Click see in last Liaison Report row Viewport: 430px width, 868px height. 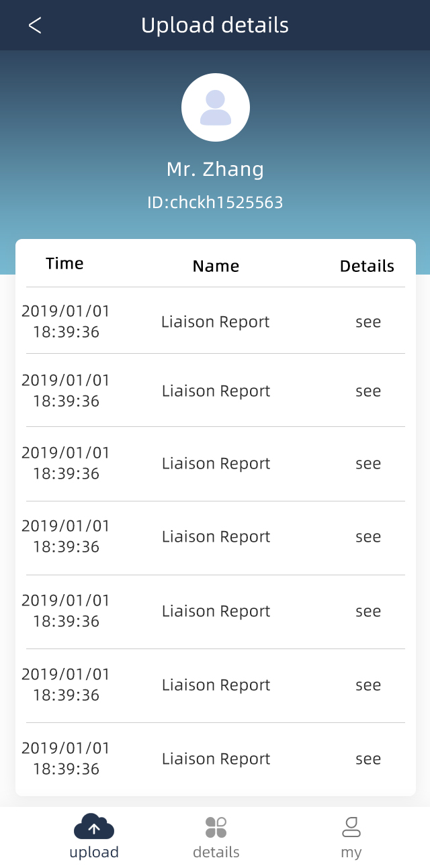pyautogui.click(x=368, y=759)
